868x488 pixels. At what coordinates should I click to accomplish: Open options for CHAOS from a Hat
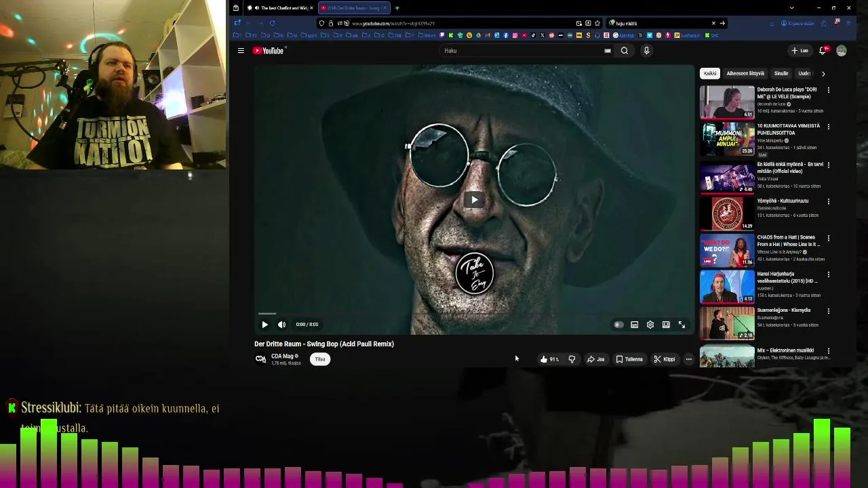(x=828, y=239)
